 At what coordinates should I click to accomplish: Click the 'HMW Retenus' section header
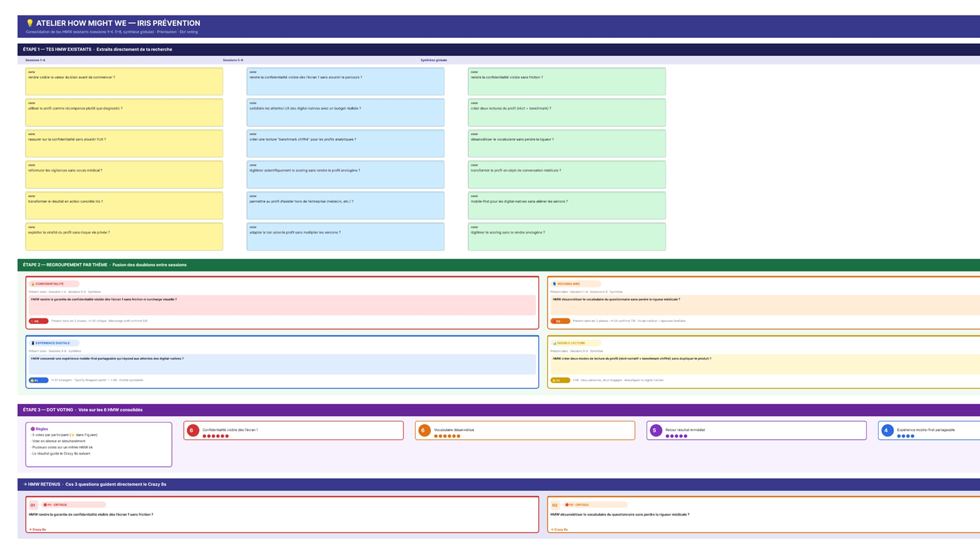[499, 485]
